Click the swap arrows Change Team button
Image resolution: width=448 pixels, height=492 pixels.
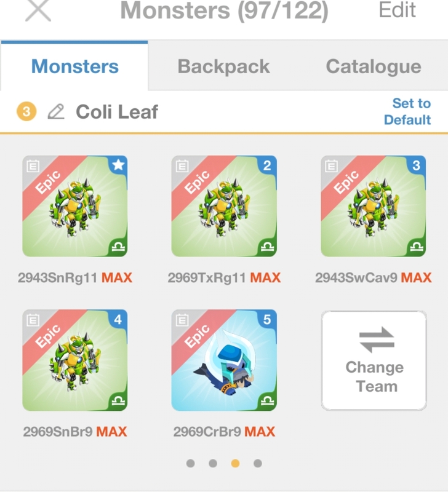click(x=374, y=360)
